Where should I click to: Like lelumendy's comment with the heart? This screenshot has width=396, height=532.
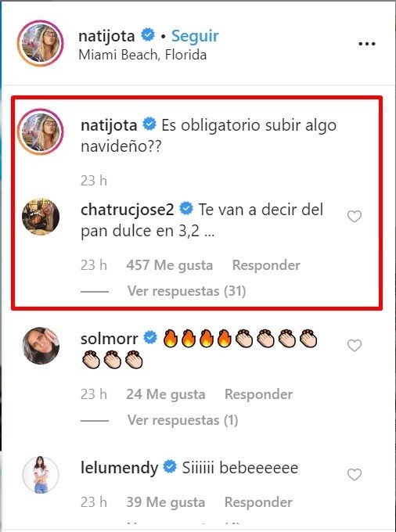coord(355,474)
